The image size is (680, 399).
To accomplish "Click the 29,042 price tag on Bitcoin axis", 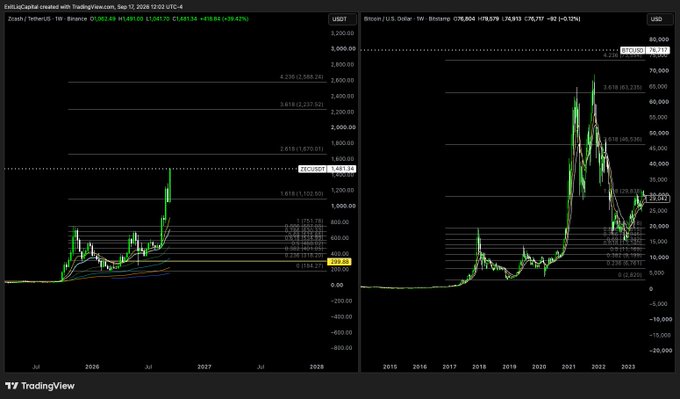I will 659,199.
